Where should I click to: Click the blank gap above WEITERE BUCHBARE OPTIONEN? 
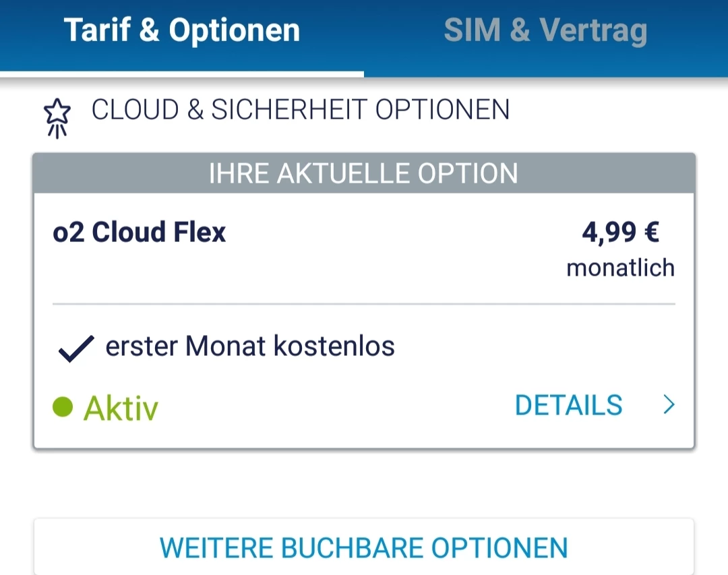tap(364, 484)
